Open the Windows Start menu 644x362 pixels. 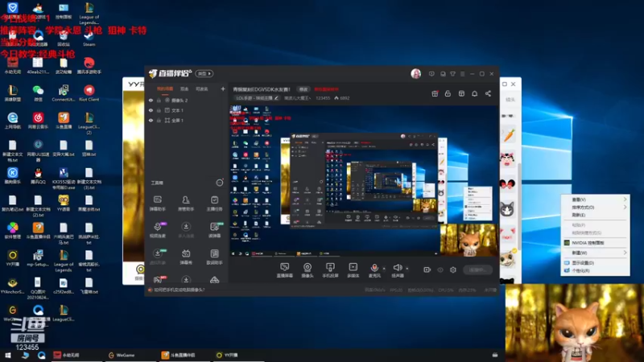(8, 355)
